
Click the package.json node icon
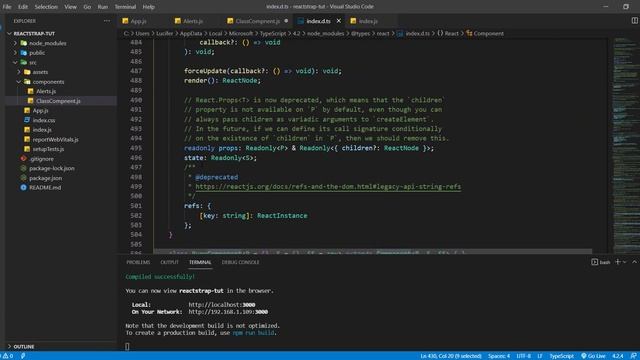tap(23, 178)
